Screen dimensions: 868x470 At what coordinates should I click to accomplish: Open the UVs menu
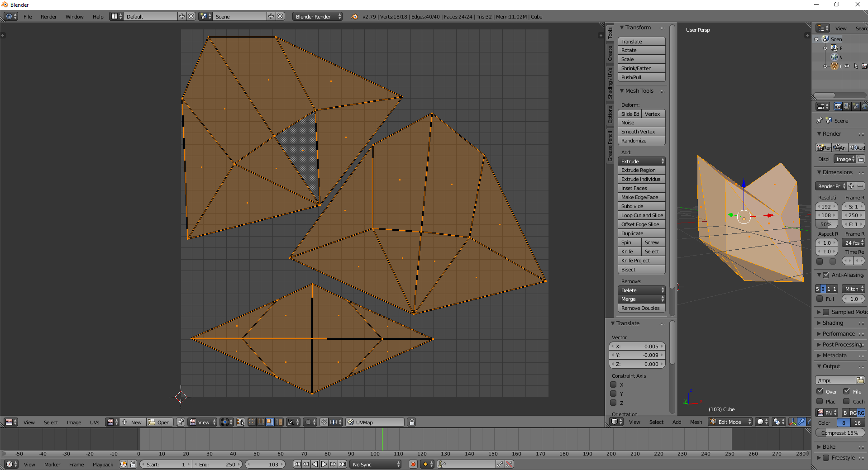point(94,423)
